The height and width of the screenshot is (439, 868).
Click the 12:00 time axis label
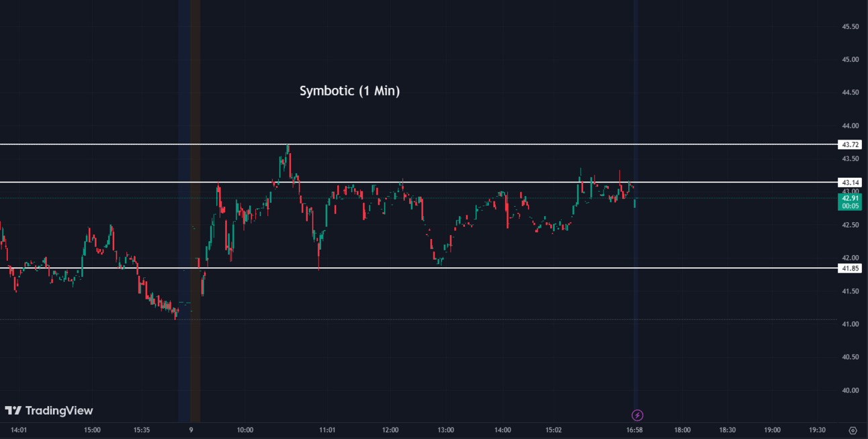(x=390, y=430)
